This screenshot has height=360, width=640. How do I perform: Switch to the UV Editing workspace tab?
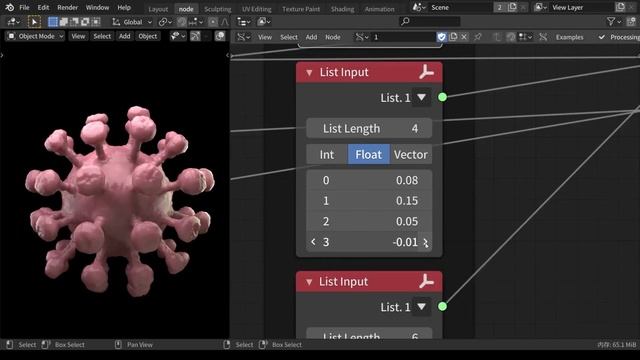click(x=256, y=9)
